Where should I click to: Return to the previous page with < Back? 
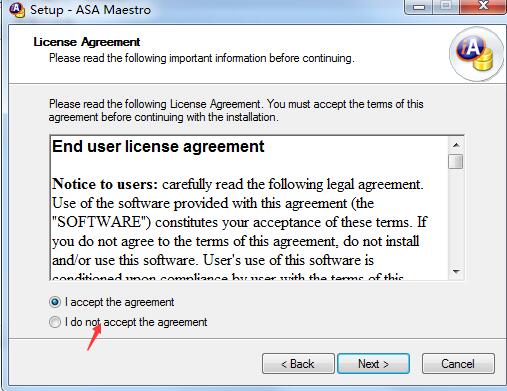coord(298,364)
